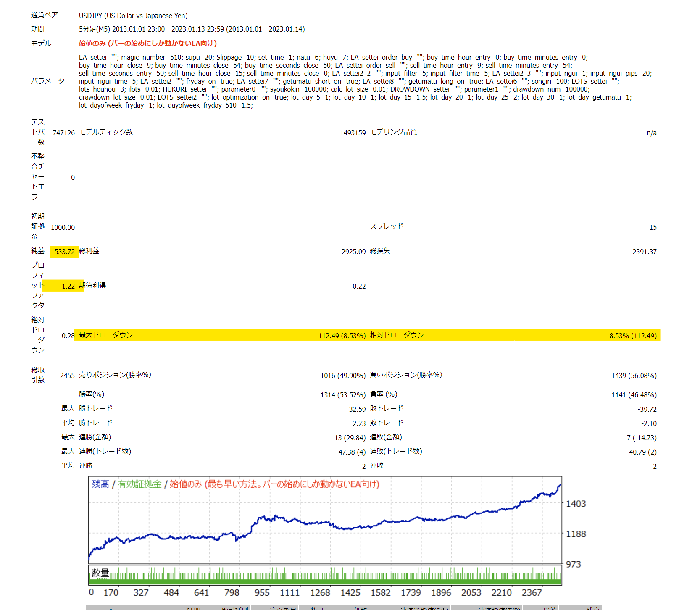Viewport: 700px width, 610px height.
Task: Click the max drawdown value 112.49 (8.53%)
Action: click(342, 336)
